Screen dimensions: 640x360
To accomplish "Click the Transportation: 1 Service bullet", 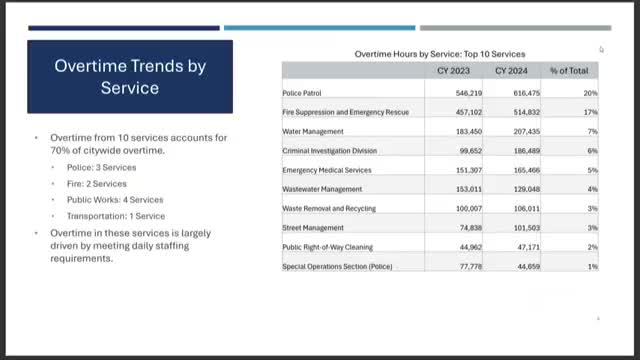I will (116, 216).
